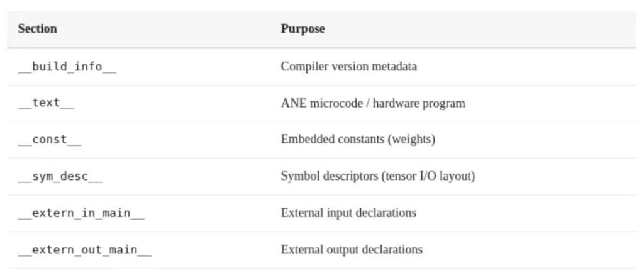Select the __extern_in_main__ section name

(81, 213)
